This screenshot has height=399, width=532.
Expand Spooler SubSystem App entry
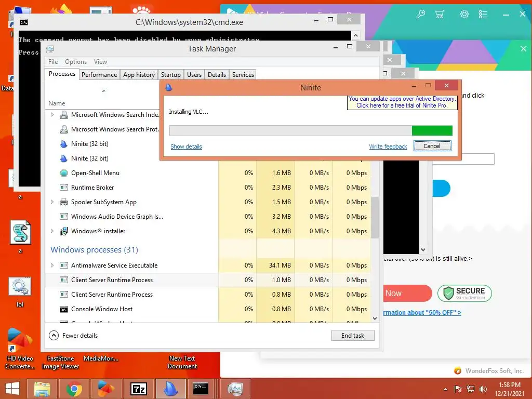coord(52,202)
